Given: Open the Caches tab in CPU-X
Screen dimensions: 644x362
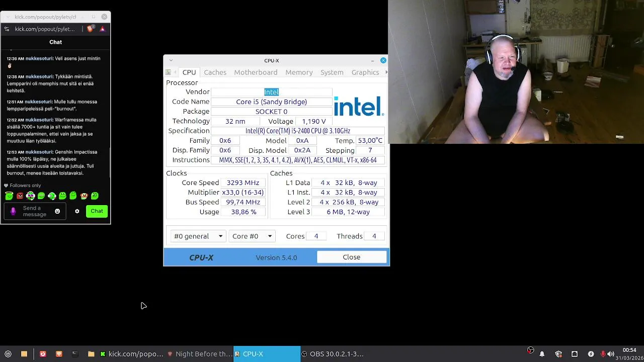Looking at the screenshot, I should (x=215, y=72).
